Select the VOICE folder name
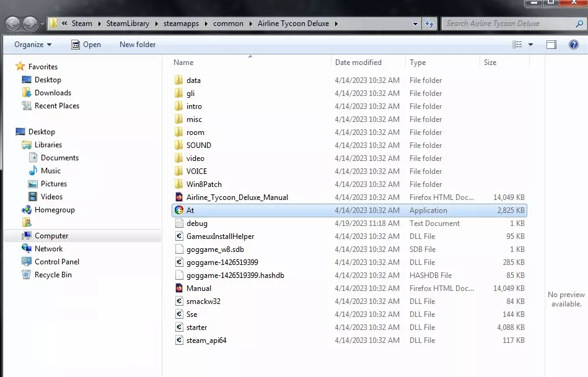The width and height of the screenshot is (588, 377). 196,171
